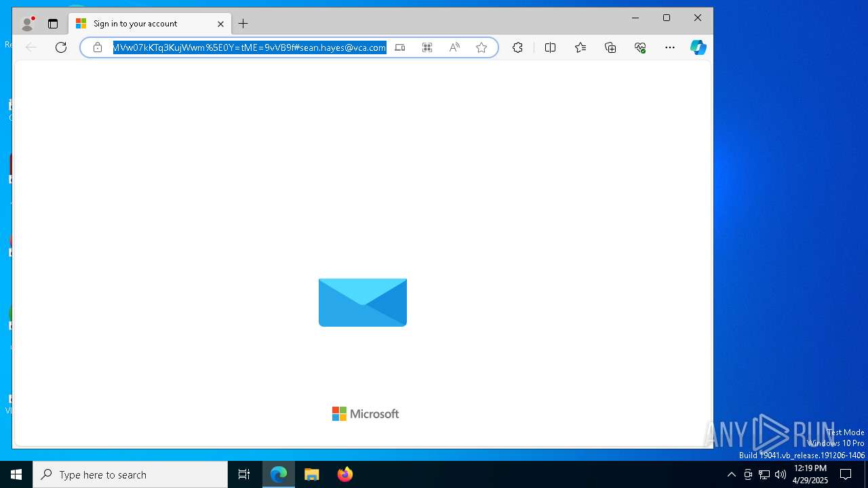Open the Copilot sidebar icon
Screen dimensions: 868x488
698,47
